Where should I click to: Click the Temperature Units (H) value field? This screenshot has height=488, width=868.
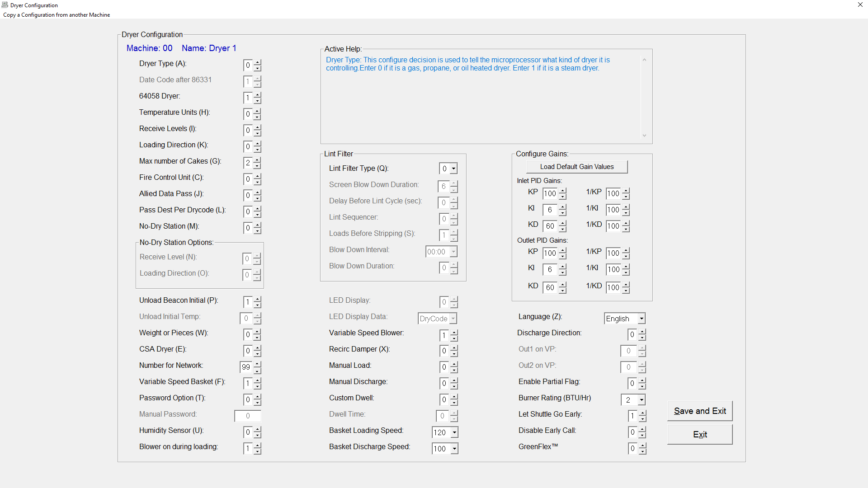point(248,114)
